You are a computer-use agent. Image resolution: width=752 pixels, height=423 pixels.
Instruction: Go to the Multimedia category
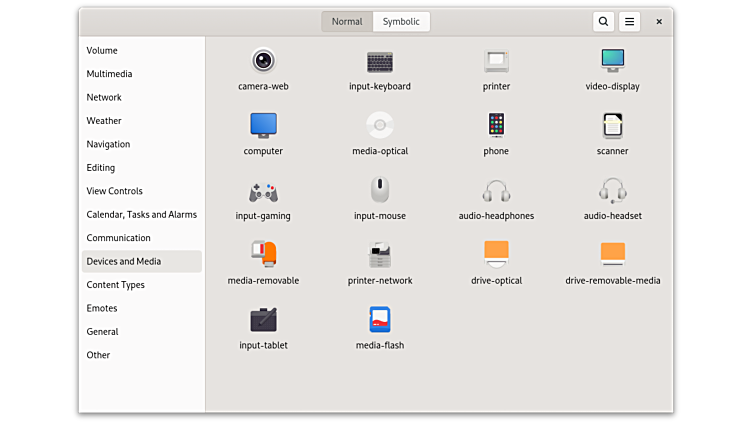(x=109, y=74)
